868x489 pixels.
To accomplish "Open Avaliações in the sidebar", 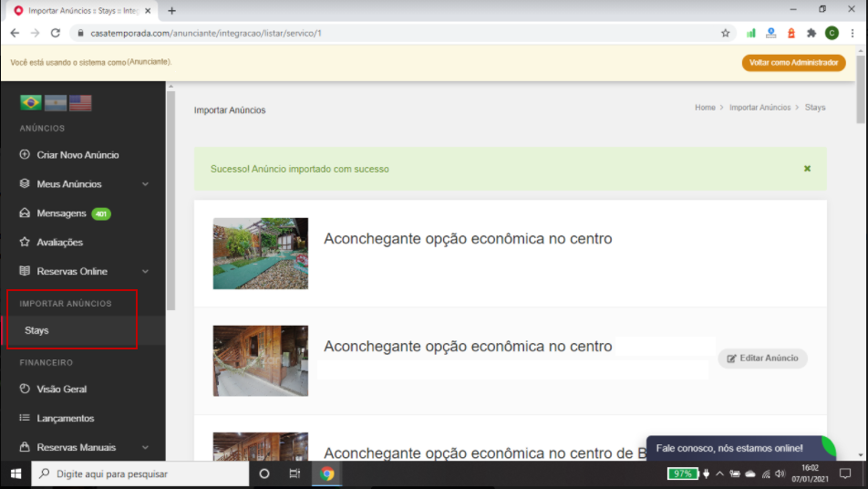I will click(59, 242).
